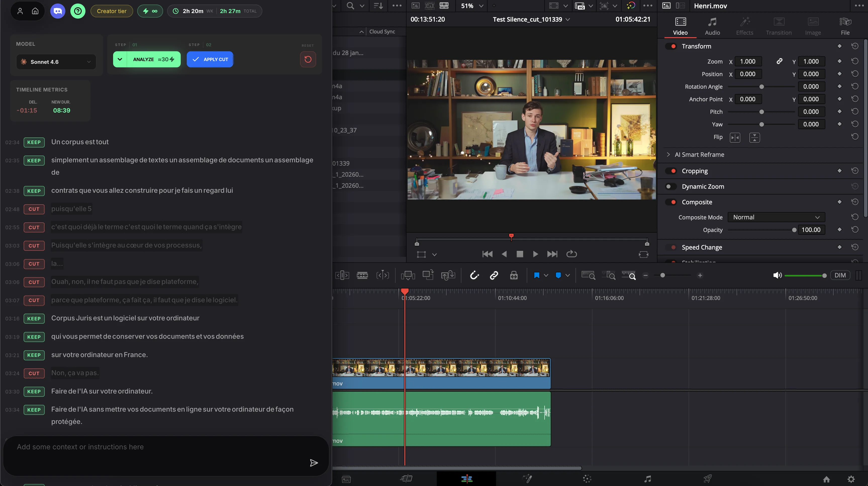Toggle the DIM audio button
The height and width of the screenshot is (486, 868).
(840, 275)
